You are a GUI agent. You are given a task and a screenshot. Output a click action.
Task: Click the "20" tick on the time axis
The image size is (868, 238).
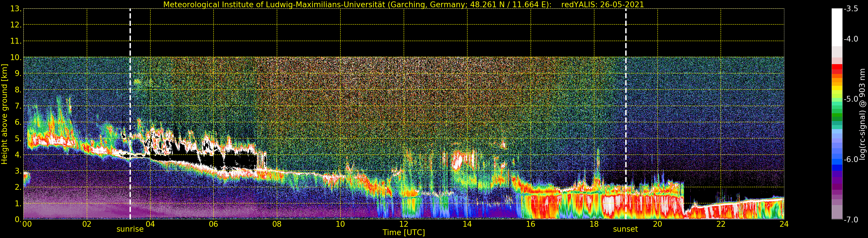pyautogui.click(x=657, y=224)
